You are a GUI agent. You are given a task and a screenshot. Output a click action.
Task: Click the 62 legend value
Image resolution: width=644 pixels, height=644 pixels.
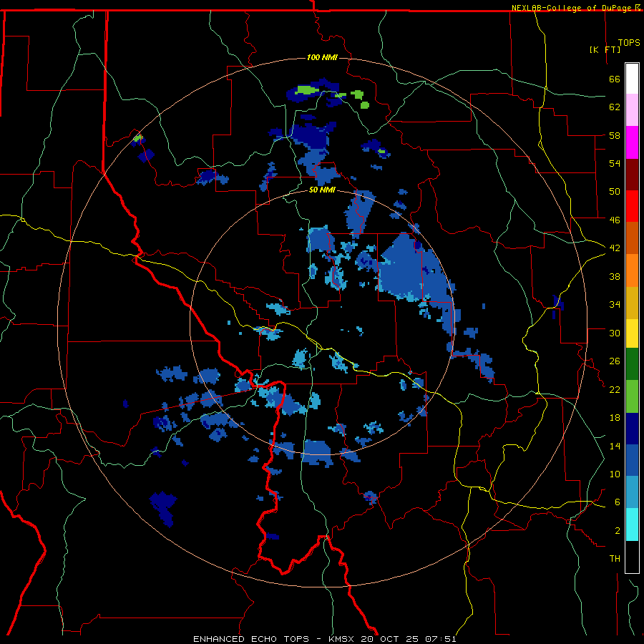point(615,107)
